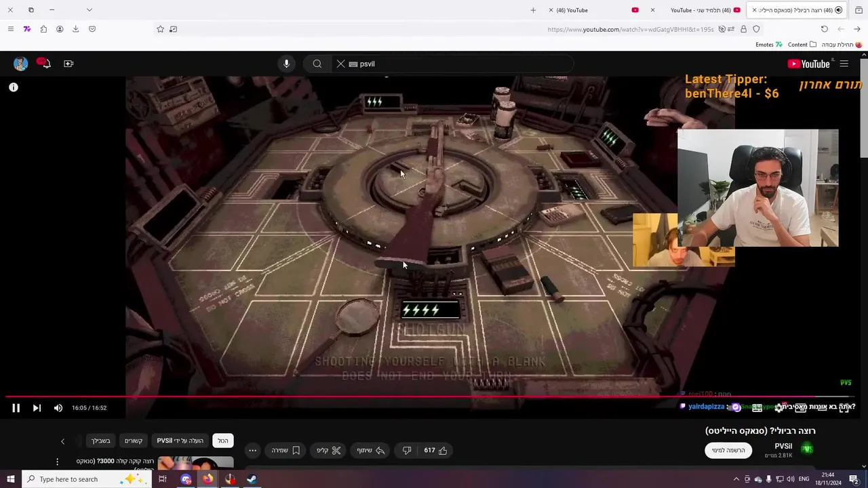Open the Firefox account icon
This screenshot has height=488, width=868.
coord(60,29)
